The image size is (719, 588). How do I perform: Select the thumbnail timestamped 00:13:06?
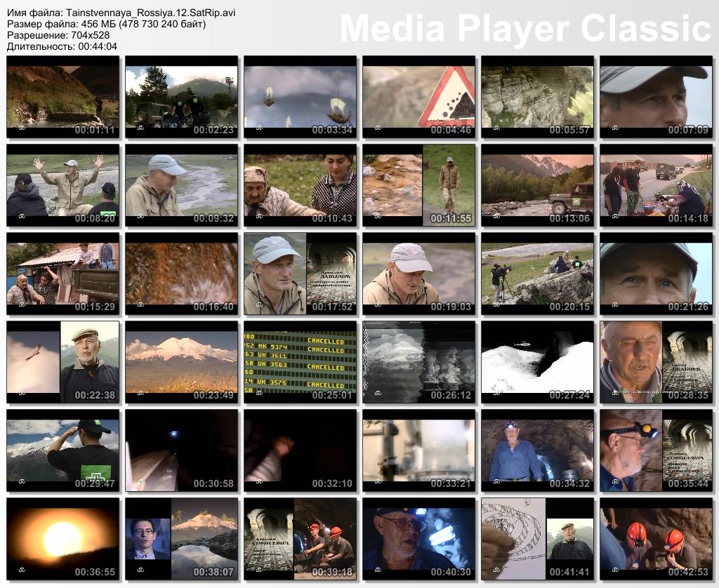(537, 185)
